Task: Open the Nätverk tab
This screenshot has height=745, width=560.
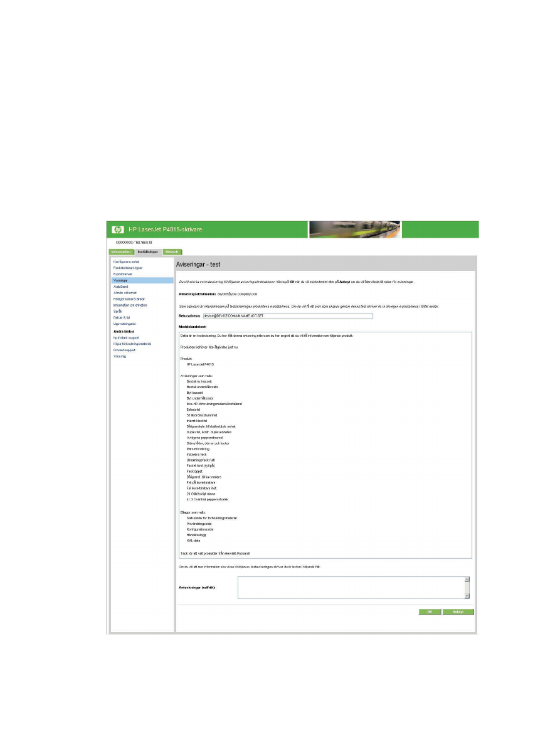Action: click(172, 252)
